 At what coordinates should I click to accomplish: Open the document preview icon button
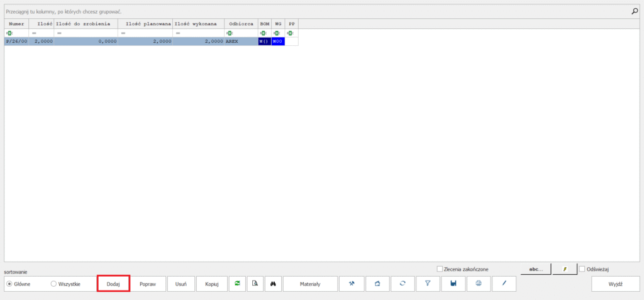click(255, 284)
